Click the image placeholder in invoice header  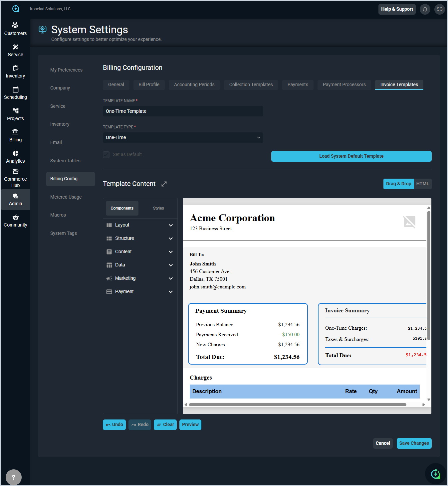click(409, 222)
